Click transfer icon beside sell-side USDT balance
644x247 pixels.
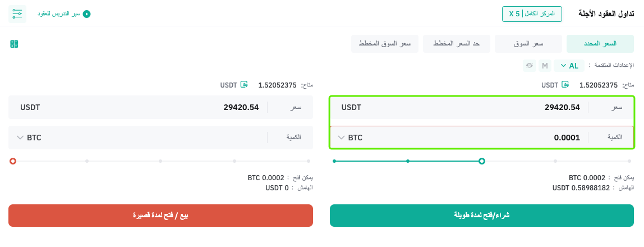[244, 85]
